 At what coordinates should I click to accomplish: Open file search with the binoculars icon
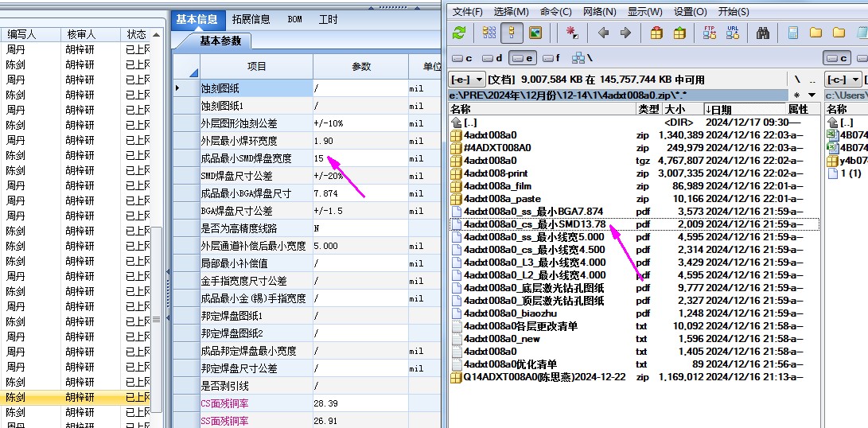763,33
